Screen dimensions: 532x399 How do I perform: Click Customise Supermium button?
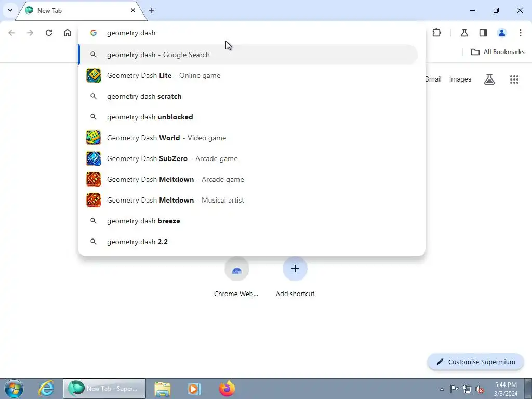pyautogui.click(x=476, y=362)
